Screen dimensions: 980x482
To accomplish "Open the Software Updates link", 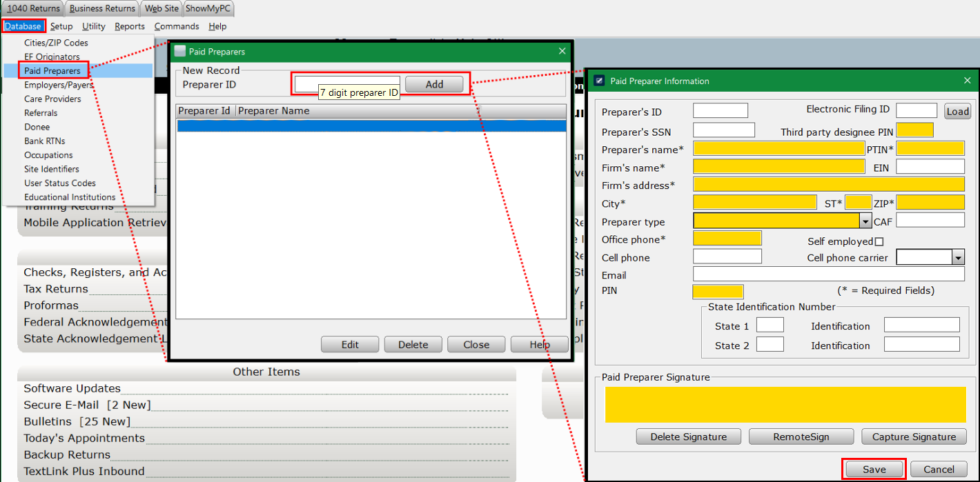I will click(72, 388).
